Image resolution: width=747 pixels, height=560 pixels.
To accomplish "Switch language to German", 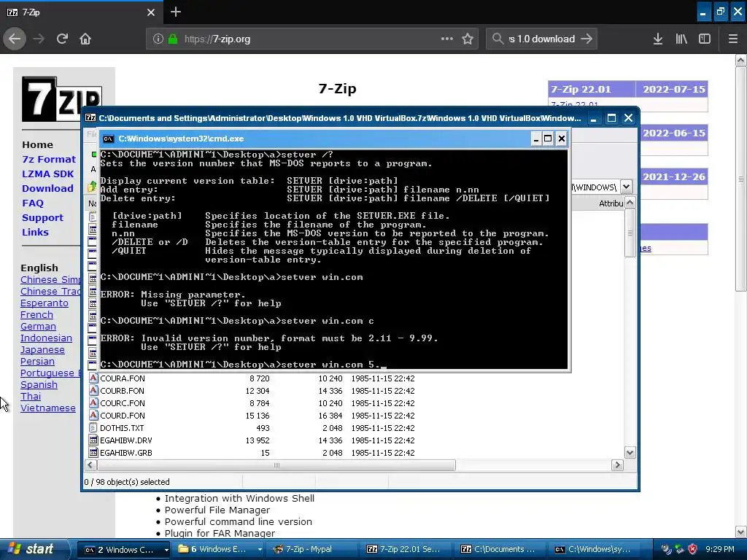I will point(38,326).
